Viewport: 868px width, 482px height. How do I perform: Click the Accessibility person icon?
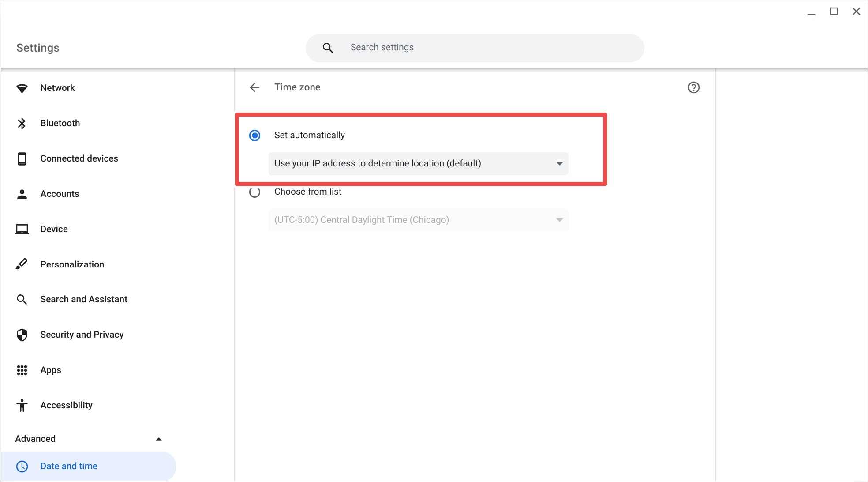pyautogui.click(x=22, y=405)
